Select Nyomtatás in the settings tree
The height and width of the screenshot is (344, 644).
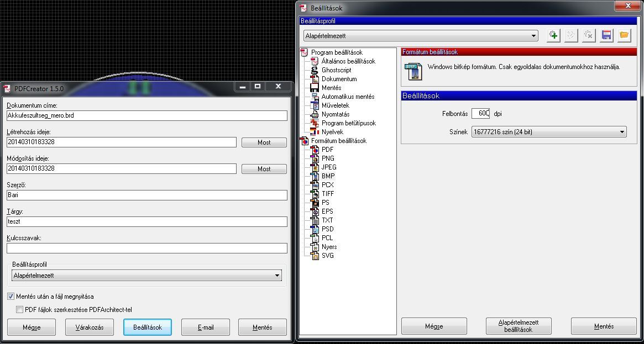click(335, 114)
